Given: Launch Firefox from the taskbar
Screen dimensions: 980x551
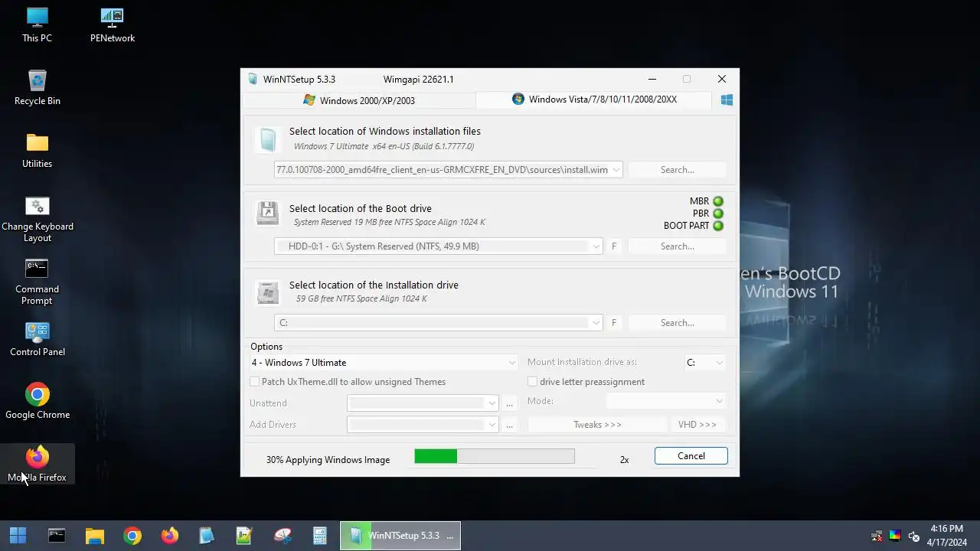Looking at the screenshot, I should coord(170,536).
